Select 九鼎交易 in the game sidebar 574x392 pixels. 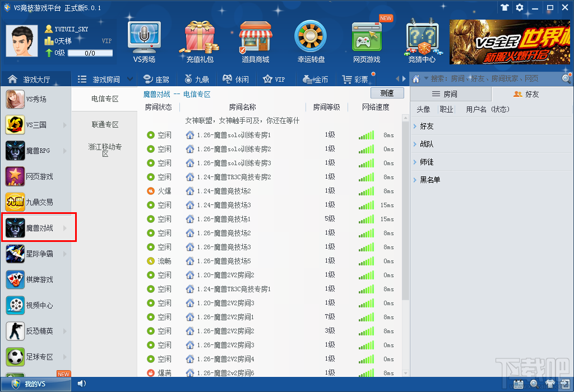coord(36,202)
